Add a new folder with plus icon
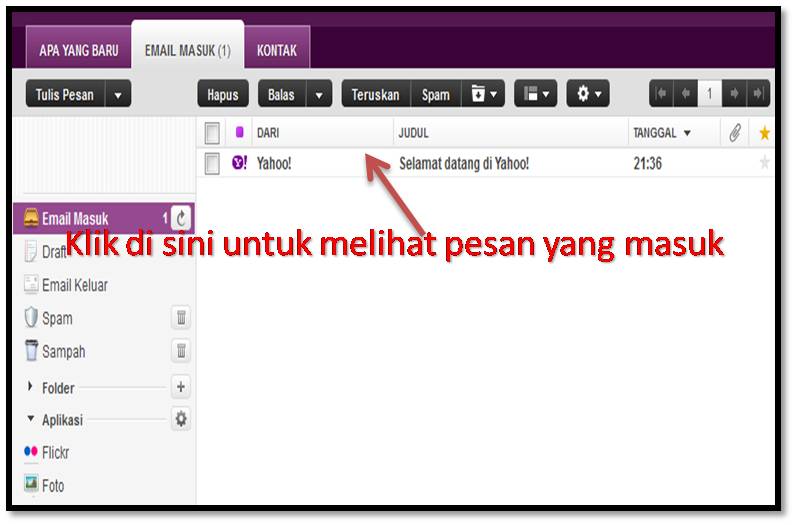This screenshot has width=795, height=525. (181, 387)
